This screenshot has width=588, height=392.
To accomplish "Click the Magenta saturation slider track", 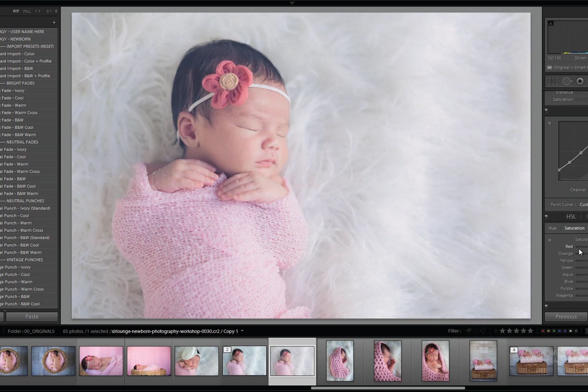I will (x=582, y=296).
